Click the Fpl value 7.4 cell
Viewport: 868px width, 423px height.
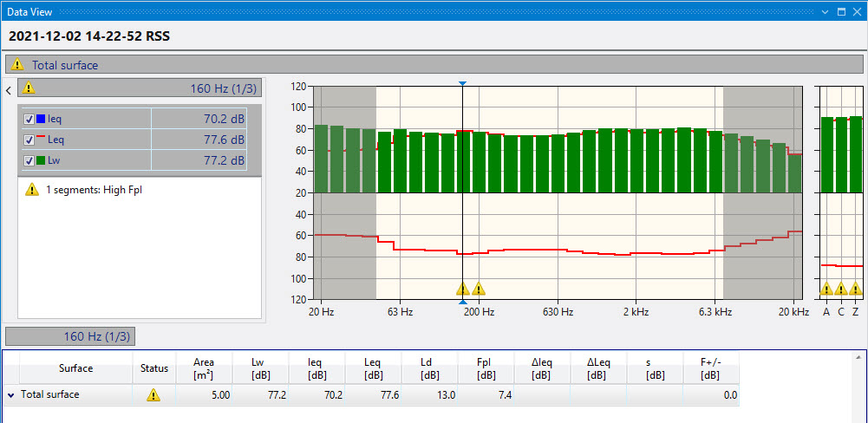pos(486,395)
